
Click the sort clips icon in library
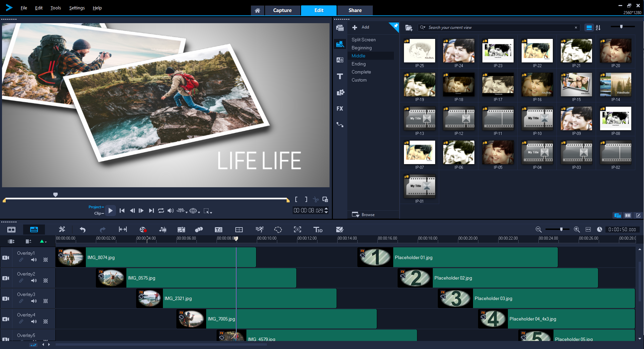click(598, 28)
